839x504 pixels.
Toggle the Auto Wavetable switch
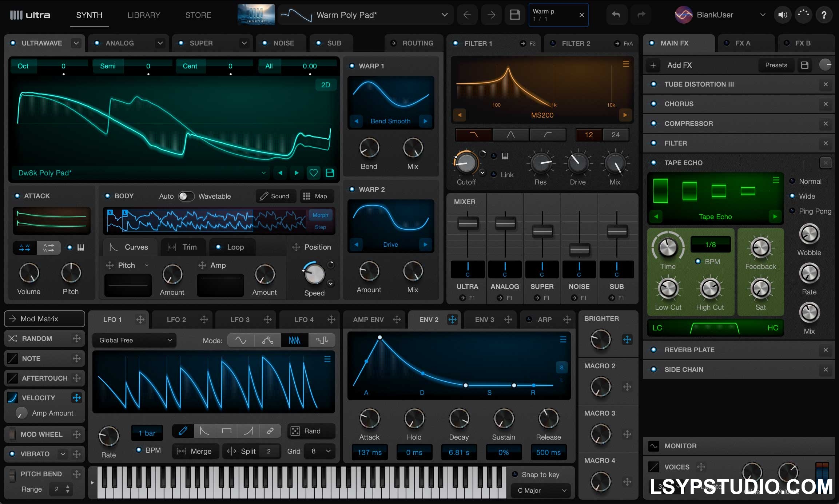click(186, 196)
